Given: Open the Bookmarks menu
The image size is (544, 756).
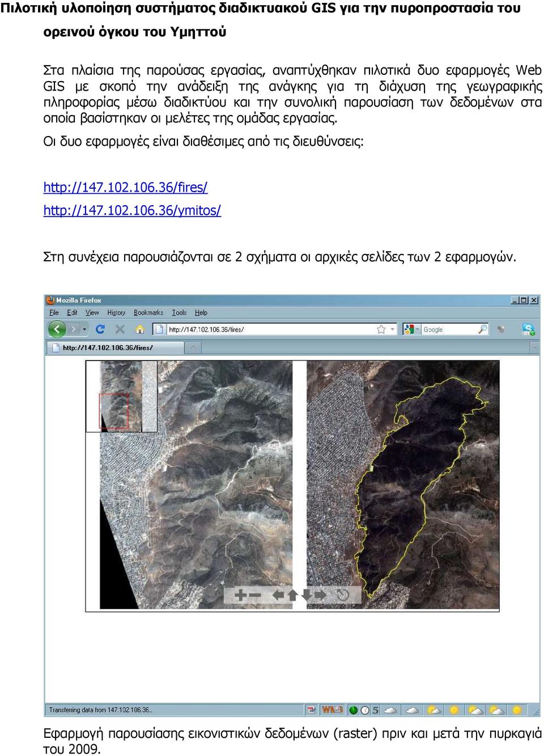Looking at the screenshot, I should [148, 312].
